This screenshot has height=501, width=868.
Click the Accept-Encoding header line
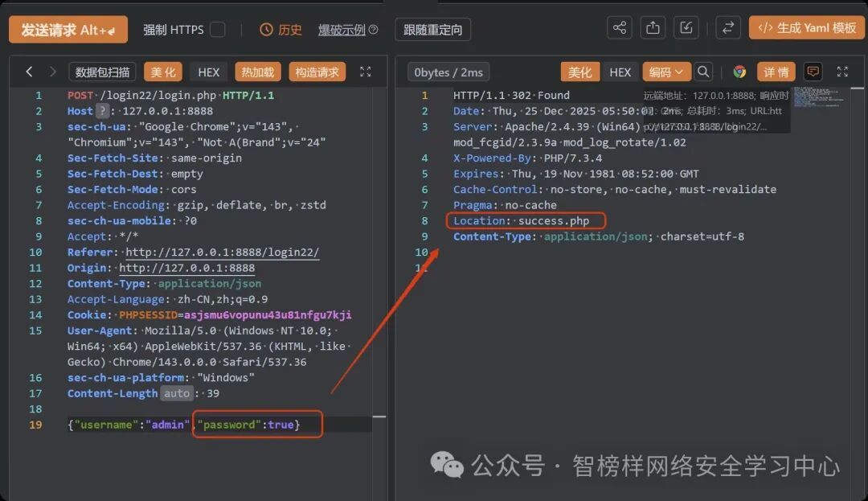[x=197, y=205]
